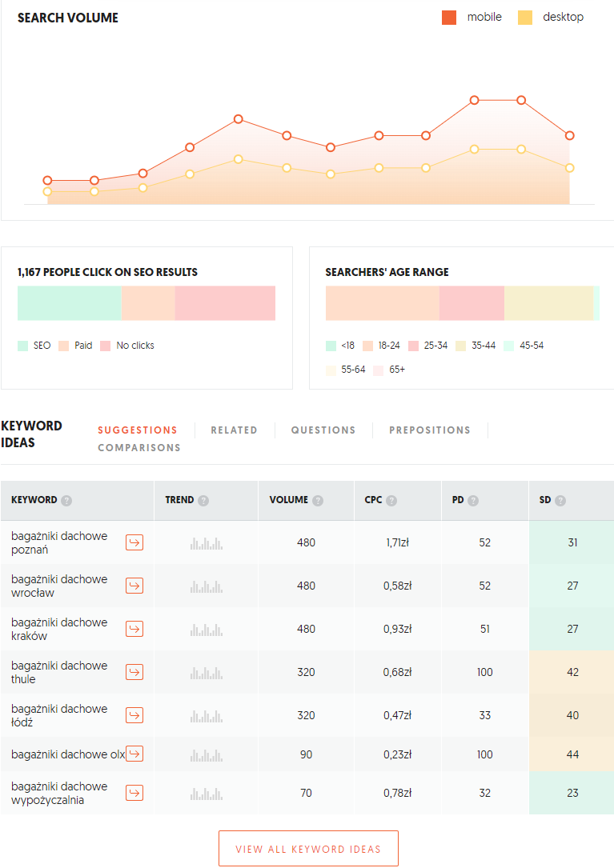Click the help icon next to KEYWORD header
614x868 pixels.
coord(66,501)
